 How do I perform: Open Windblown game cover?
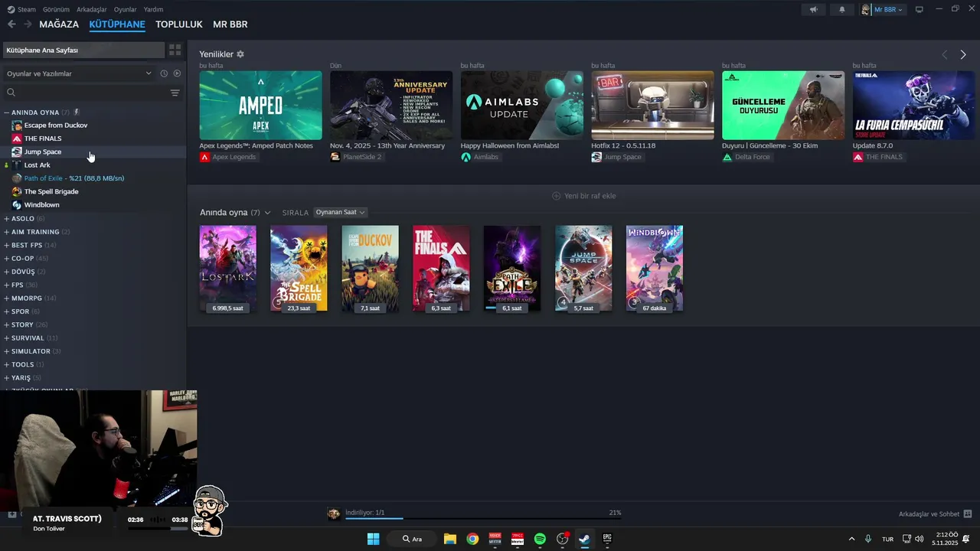click(655, 269)
